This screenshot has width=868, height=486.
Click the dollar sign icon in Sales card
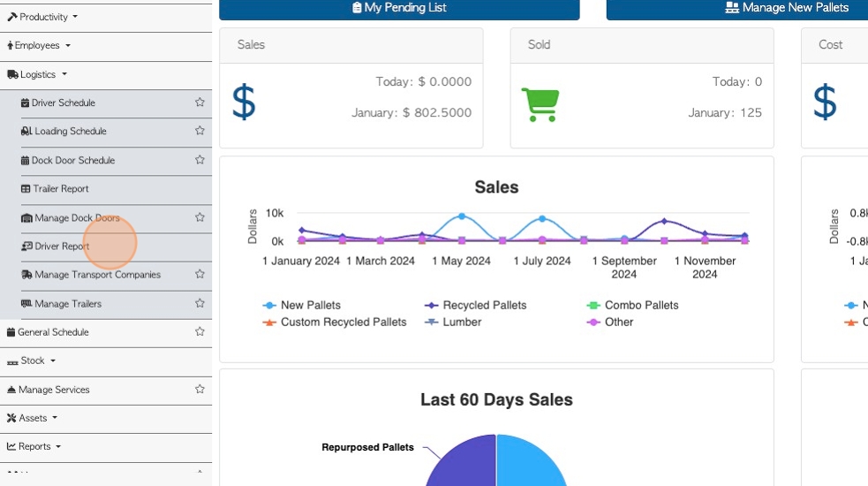(244, 102)
